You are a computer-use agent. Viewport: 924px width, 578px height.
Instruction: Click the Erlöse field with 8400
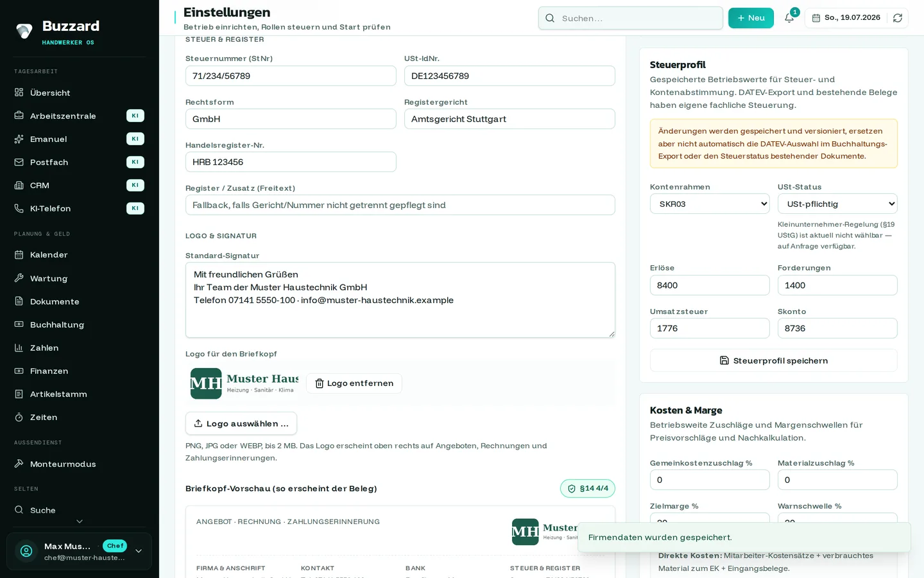[710, 285]
